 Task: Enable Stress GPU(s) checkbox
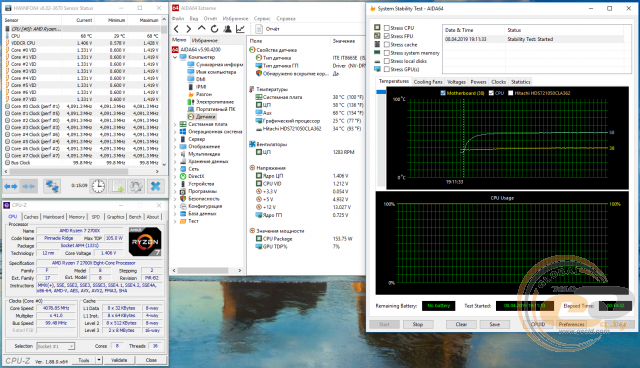(387, 69)
